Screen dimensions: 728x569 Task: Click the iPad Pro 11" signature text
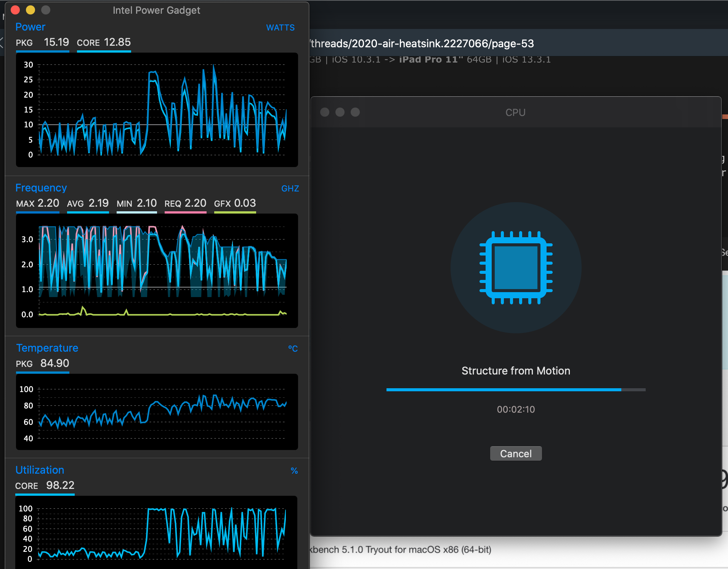coord(431,59)
